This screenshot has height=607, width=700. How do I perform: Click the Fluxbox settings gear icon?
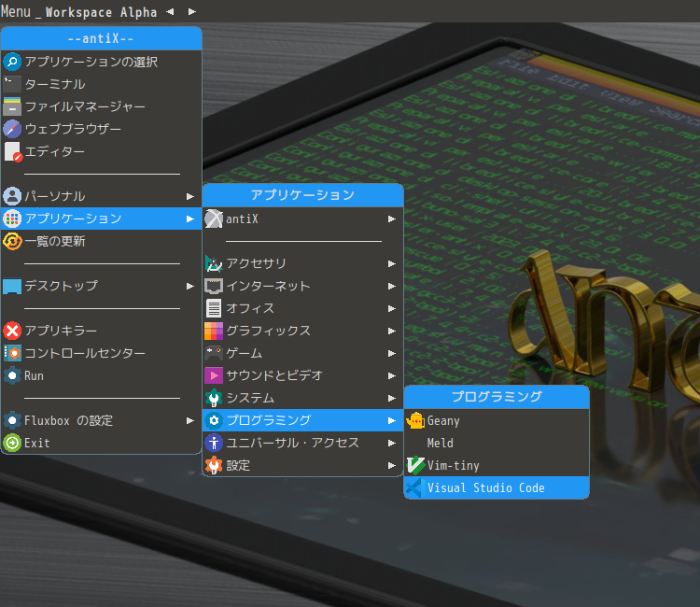(x=12, y=420)
